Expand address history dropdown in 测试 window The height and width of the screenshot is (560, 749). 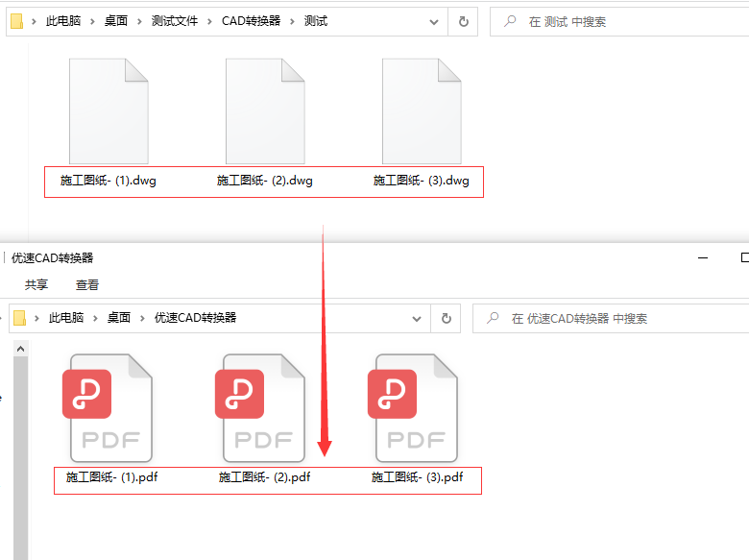click(434, 22)
